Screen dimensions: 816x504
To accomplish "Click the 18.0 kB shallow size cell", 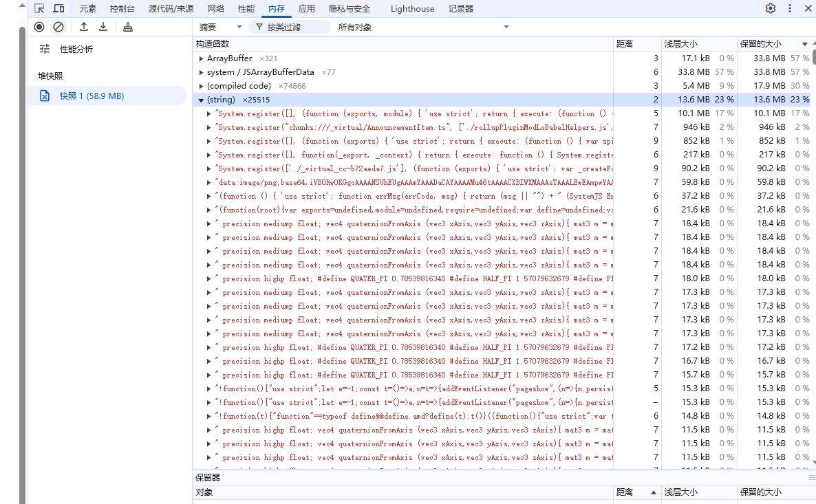I will click(696, 278).
